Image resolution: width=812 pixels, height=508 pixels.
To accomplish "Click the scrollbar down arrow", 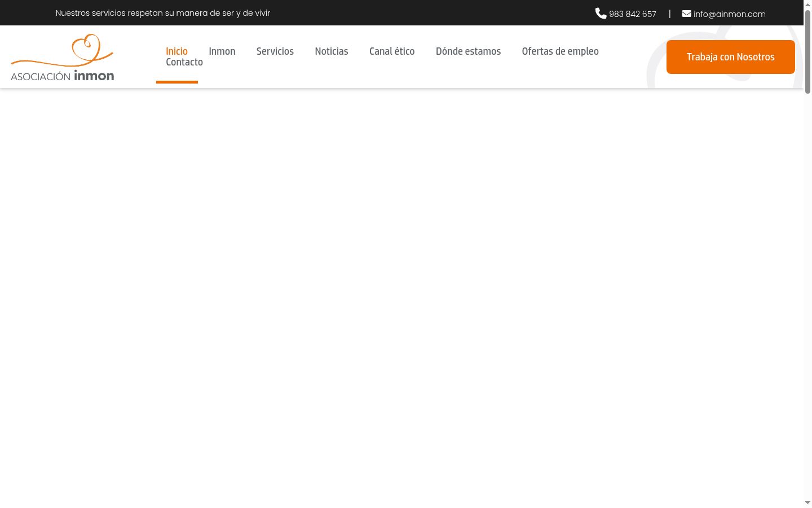I will (807, 503).
